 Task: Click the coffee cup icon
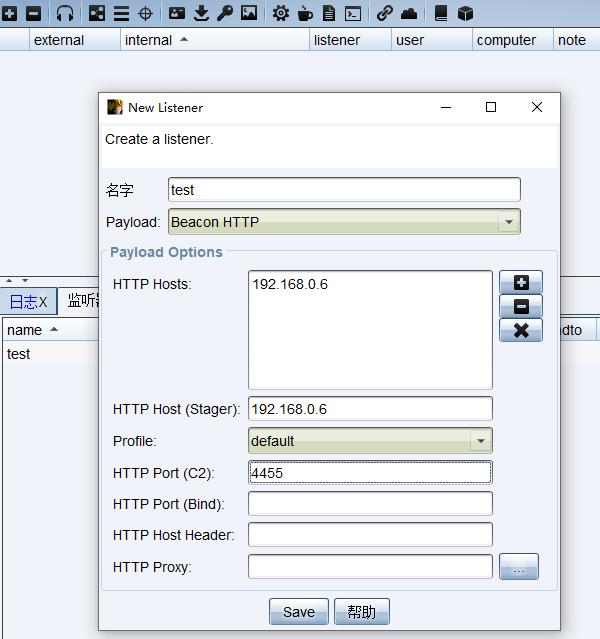[305, 13]
